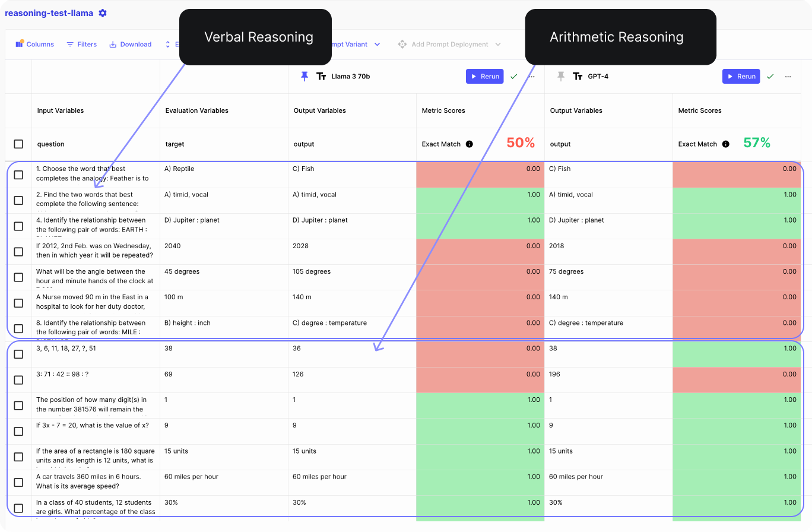This screenshot has width=812, height=532.
Task: Check the row 'Find the two words that best'
Action: click(18, 201)
